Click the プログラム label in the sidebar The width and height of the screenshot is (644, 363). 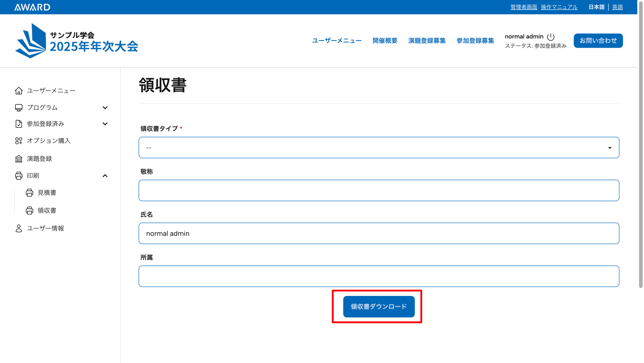(x=42, y=108)
